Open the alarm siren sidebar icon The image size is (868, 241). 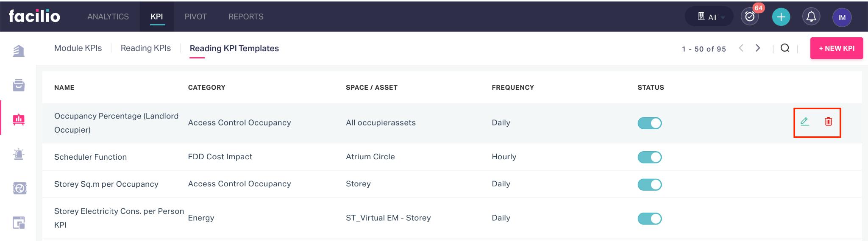[x=19, y=154]
